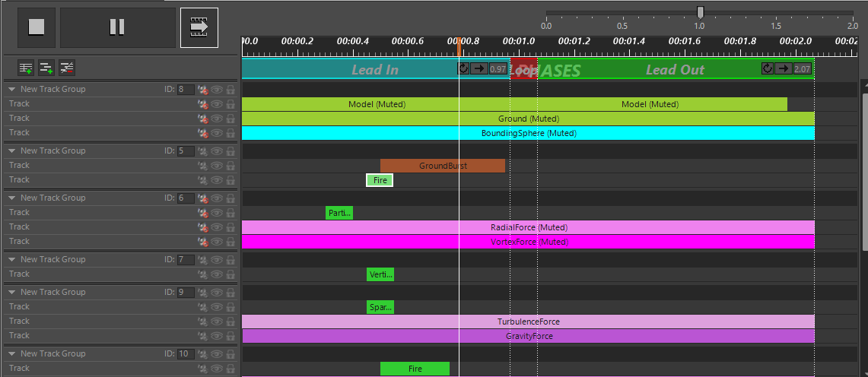
Task: Select the RadialForce (Muted) clip
Action: coord(528,227)
